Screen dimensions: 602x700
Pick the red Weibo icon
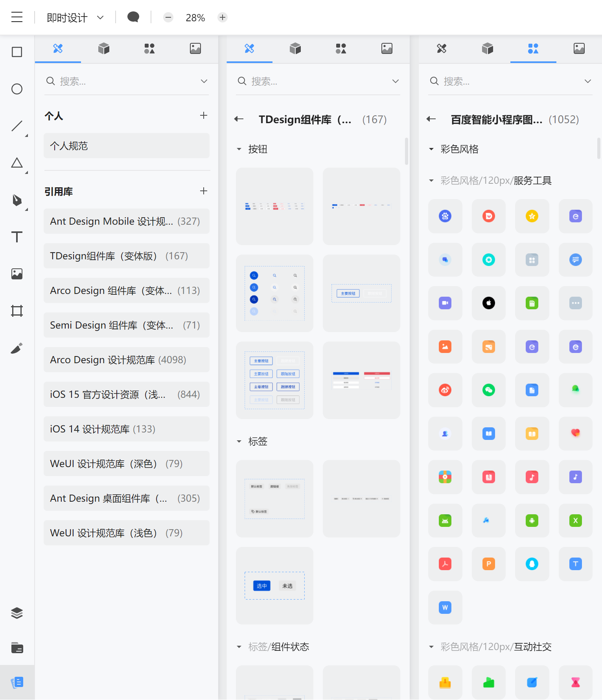pyautogui.click(x=445, y=390)
